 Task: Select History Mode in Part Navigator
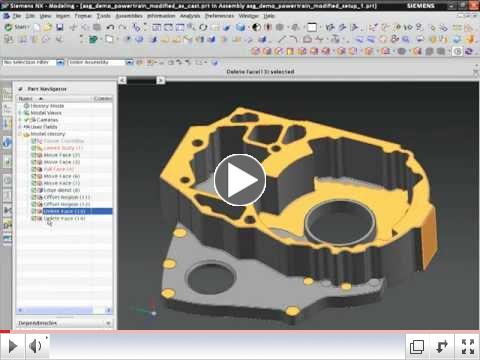(47, 106)
